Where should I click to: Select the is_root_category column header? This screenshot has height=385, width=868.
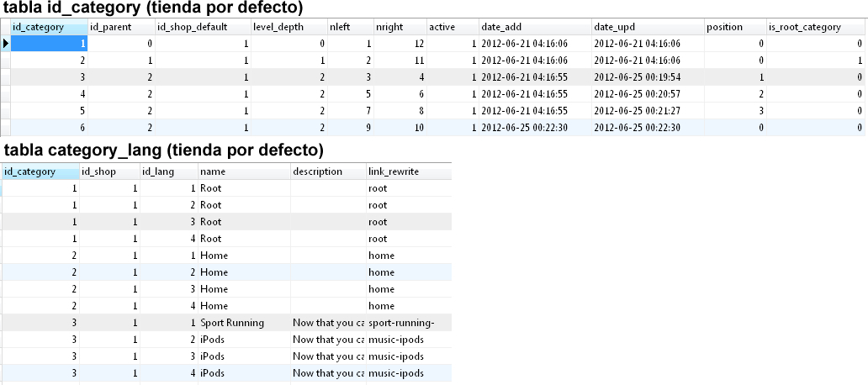pyautogui.click(x=815, y=27)
